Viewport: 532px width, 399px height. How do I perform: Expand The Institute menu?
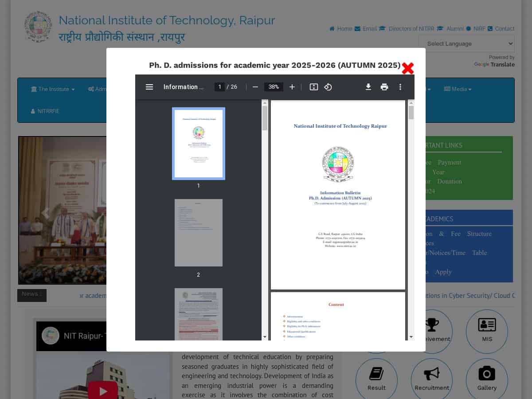tap(53, 89)
